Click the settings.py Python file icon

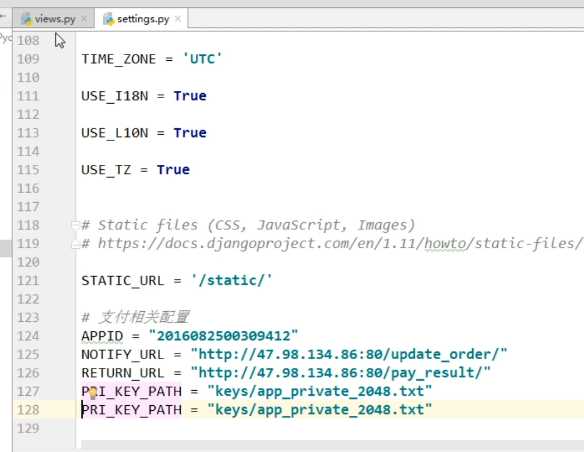108,19
